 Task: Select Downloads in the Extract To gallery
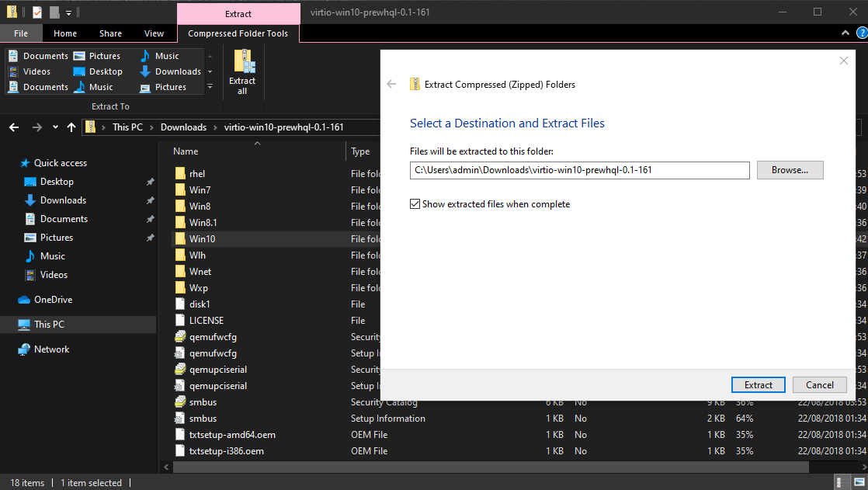point(171,71)
